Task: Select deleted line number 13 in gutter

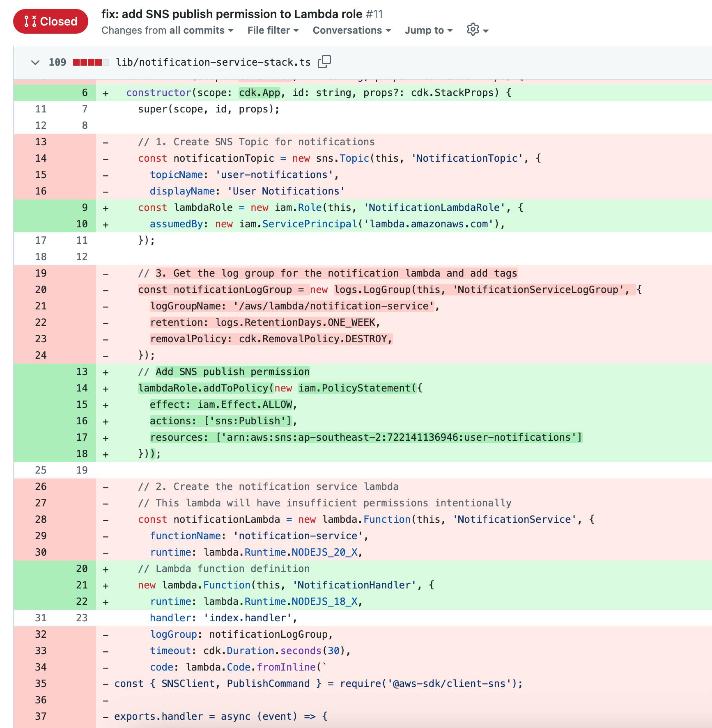Action: [41, 142]
